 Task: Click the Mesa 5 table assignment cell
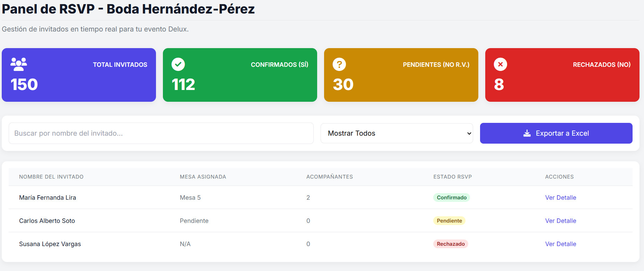pyautogui.click(x=190, y=198)
